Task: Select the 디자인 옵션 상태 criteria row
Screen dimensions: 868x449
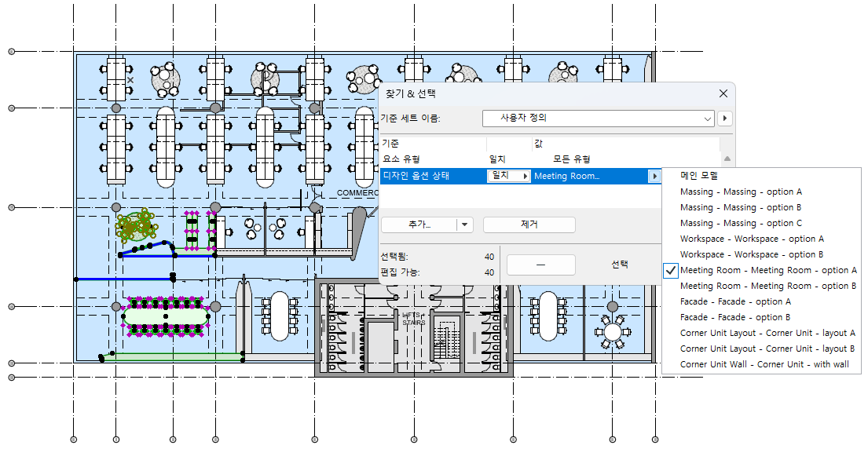Action: pos(520,176)
